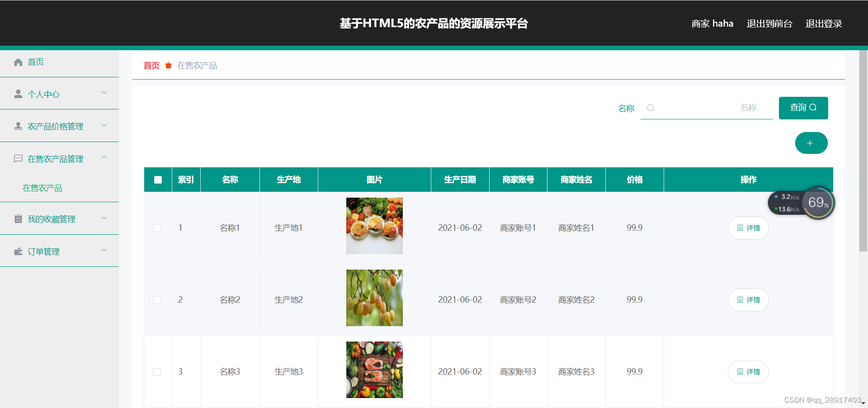Click the 名称 column header
The height and width of the screenshot is (408, 868).
pos(230,180)
